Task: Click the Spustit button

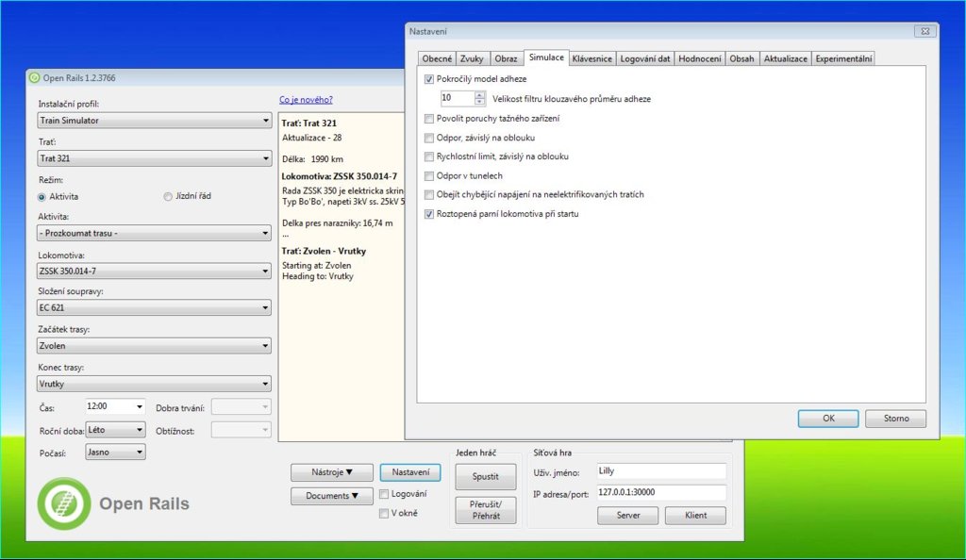Action: (486, 477)
